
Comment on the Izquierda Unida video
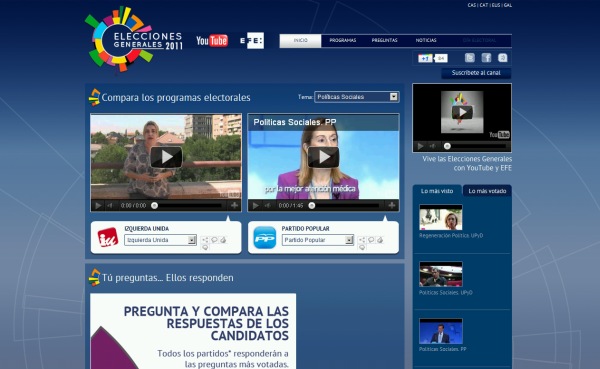point(214,240)
